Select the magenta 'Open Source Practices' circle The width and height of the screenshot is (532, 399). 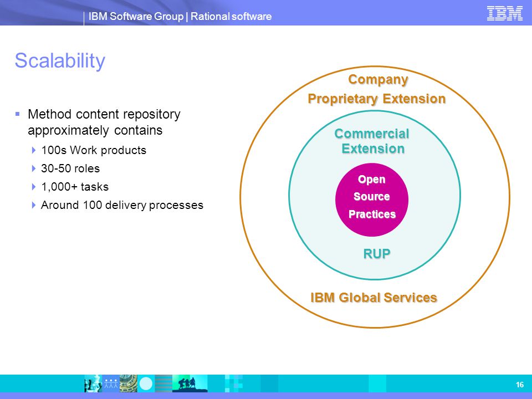(372, 200)
